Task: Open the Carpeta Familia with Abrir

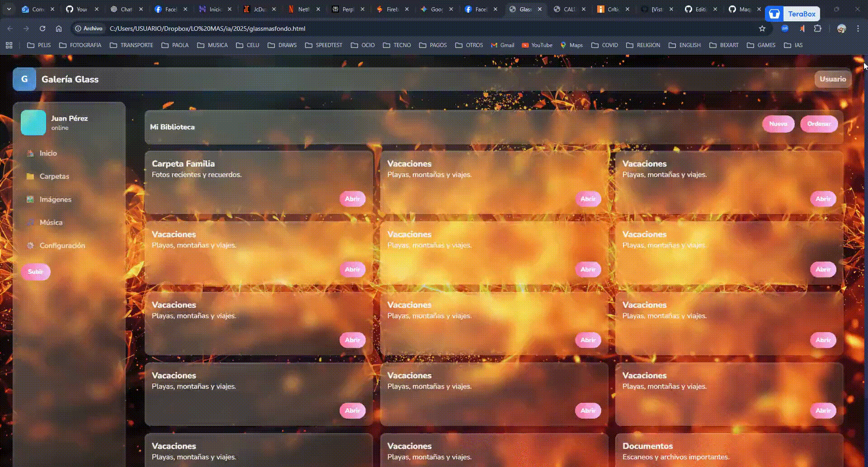Action: tap(352, 199)
